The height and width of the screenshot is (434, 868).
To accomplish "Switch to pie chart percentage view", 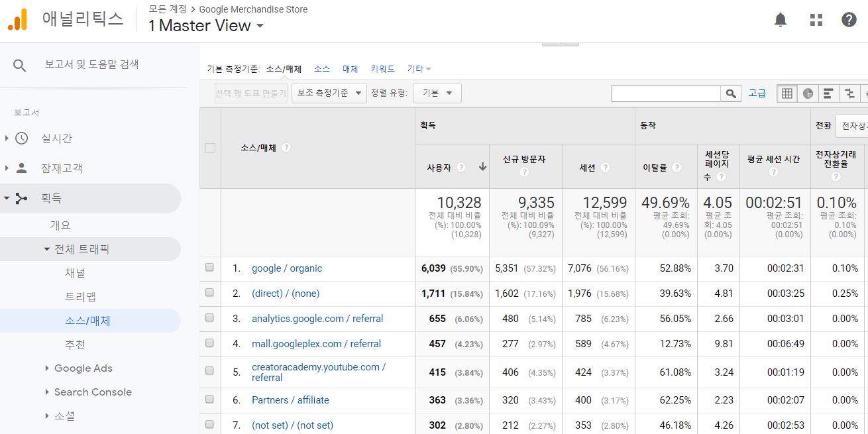I will click(808, 93).
